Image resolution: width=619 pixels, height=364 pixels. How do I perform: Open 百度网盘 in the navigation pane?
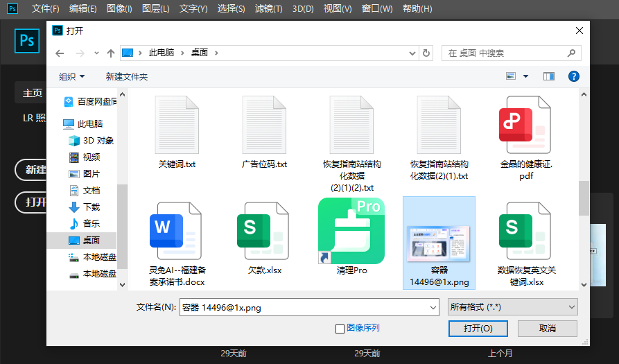click(90, 102)
